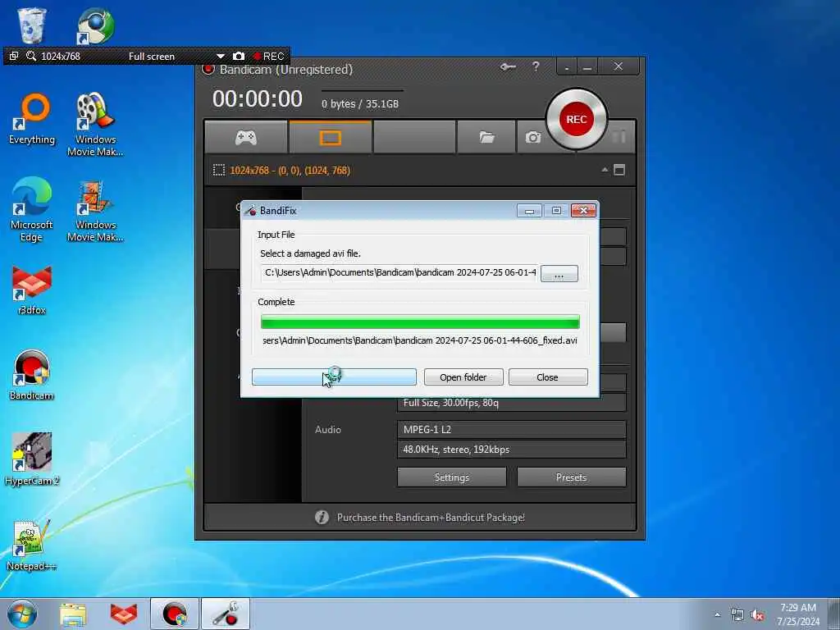
Task: Click the dashed rectangle area icon
Action: coord(219,171)
